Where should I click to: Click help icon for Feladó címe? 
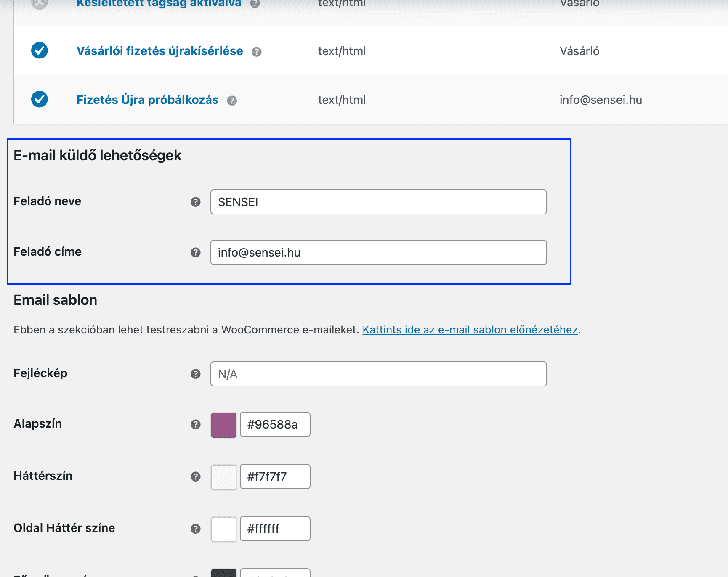coord(196,252)
